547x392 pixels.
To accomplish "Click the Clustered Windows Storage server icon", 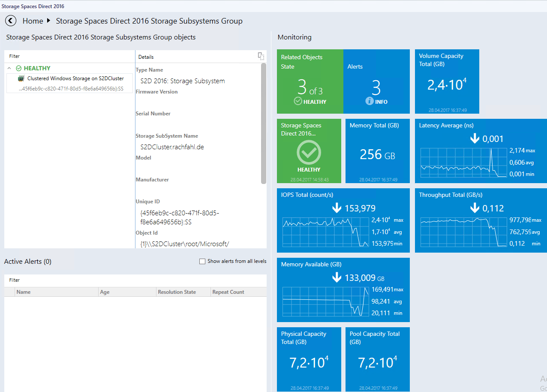I will click(x=21, y=78).
